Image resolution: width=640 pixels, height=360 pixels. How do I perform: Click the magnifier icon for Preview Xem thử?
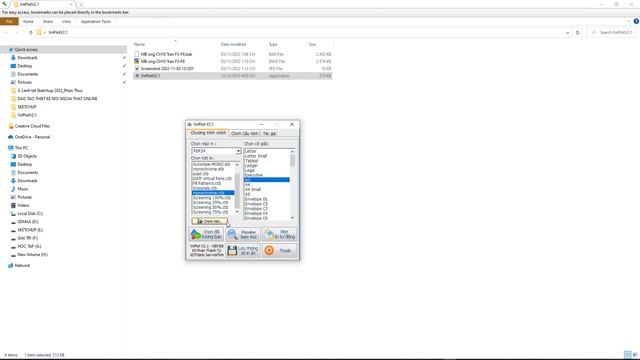click(x=232, y=234)
